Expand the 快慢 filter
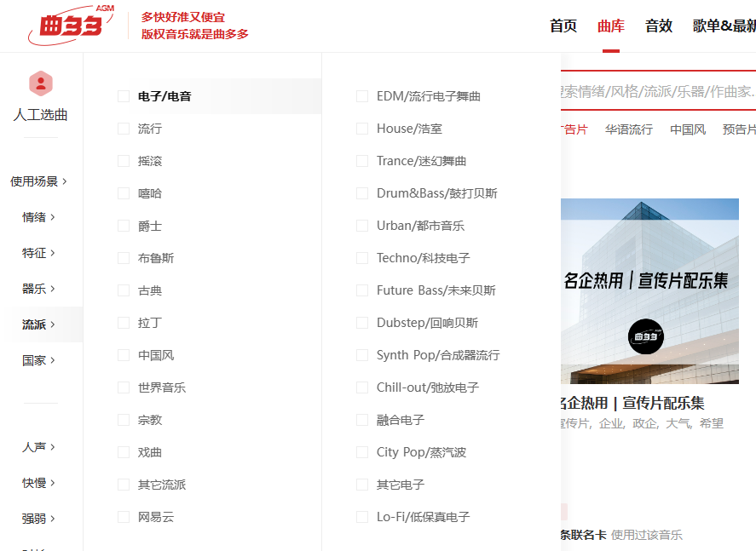The image size is (756, 551). (x=38, y=483)
